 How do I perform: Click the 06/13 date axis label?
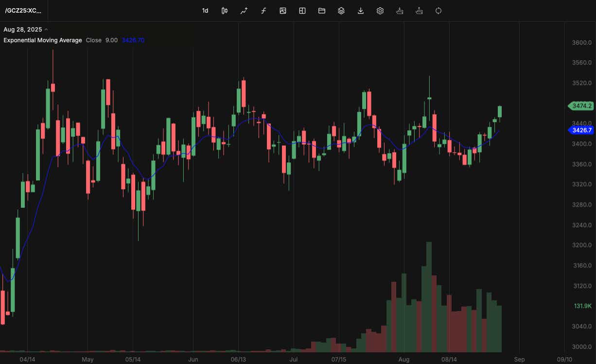[x=238, y=360]
